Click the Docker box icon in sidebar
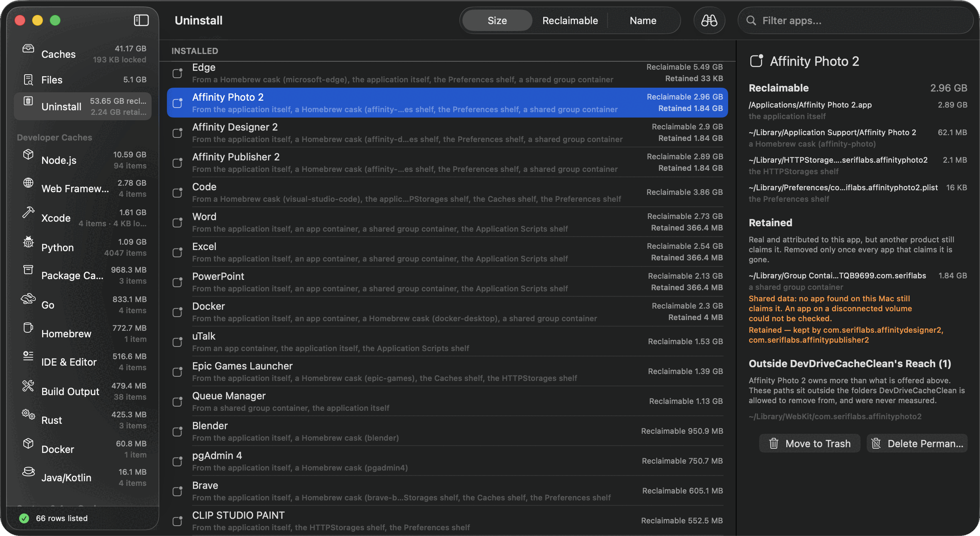The width and height of the screenshot is (980, 536). click(28, 443)
